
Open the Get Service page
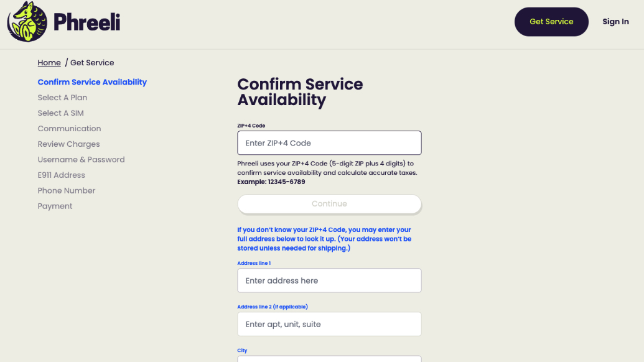click(551, 21)
